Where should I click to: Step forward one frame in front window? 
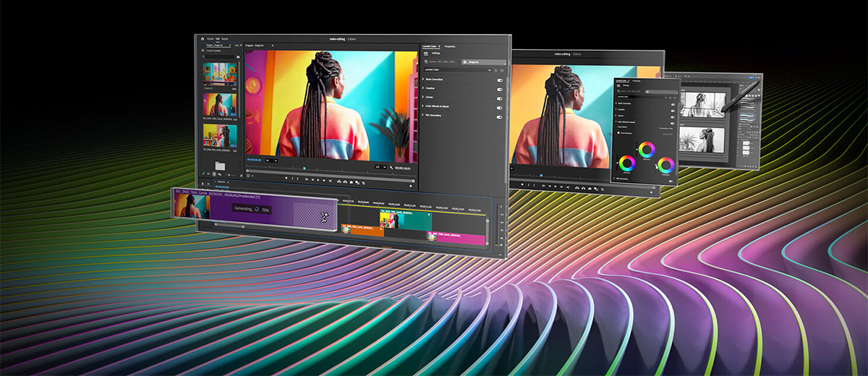324,180
